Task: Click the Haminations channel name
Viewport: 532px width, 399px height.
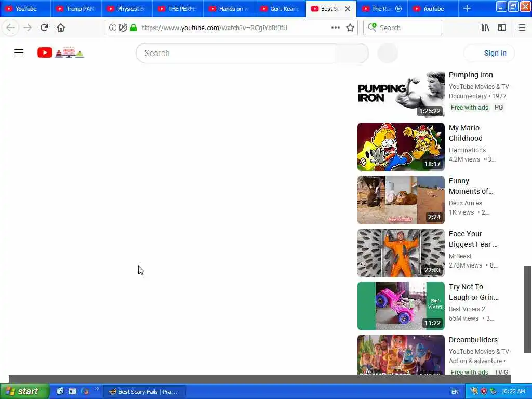Action: pyautogui.click(x=467, y=150)
